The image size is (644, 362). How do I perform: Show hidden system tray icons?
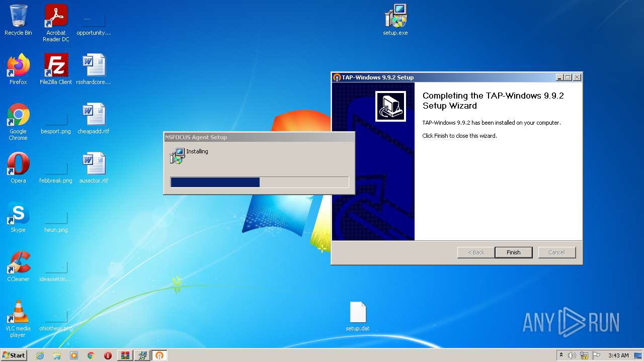click(x=561, y=355)
